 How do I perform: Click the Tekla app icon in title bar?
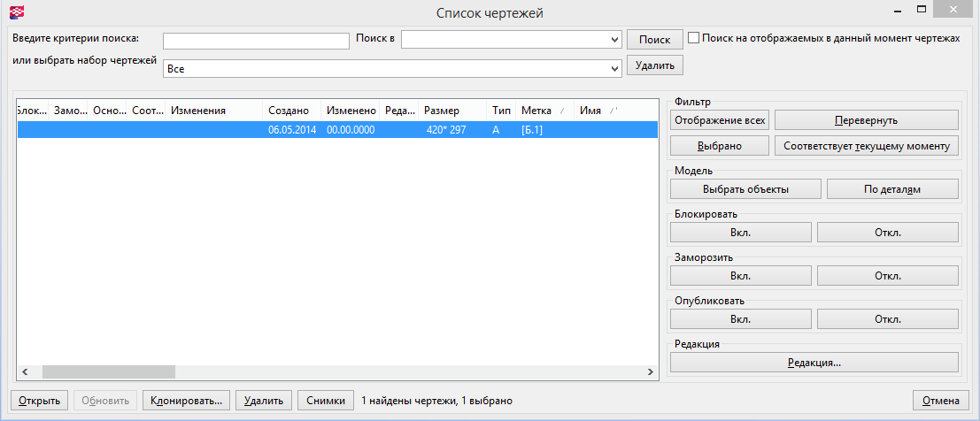(x=18, y=11)
